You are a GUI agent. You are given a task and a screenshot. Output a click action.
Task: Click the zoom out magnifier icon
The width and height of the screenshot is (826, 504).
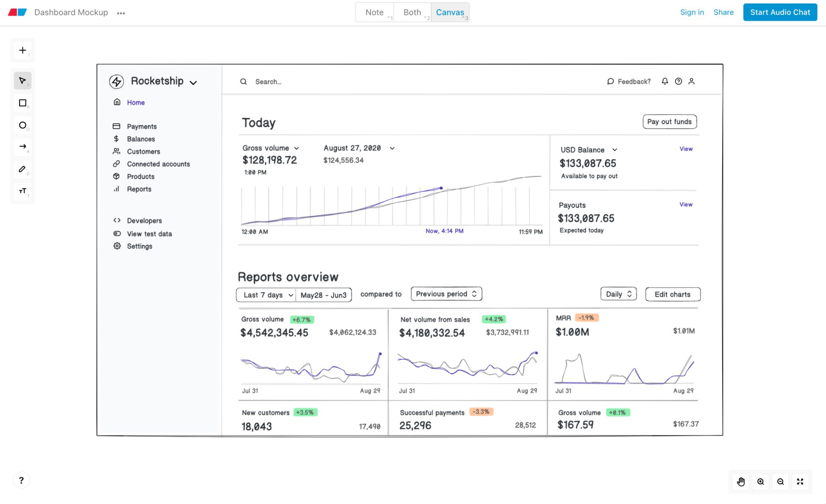[x=781, y=482]
